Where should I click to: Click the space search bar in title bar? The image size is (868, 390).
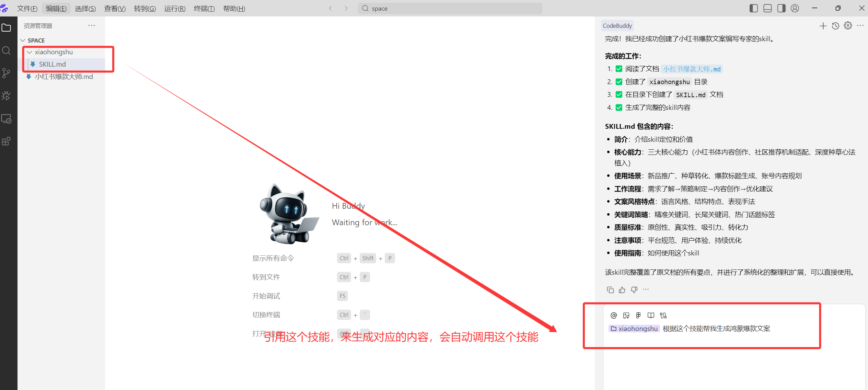tap(450, 9)
